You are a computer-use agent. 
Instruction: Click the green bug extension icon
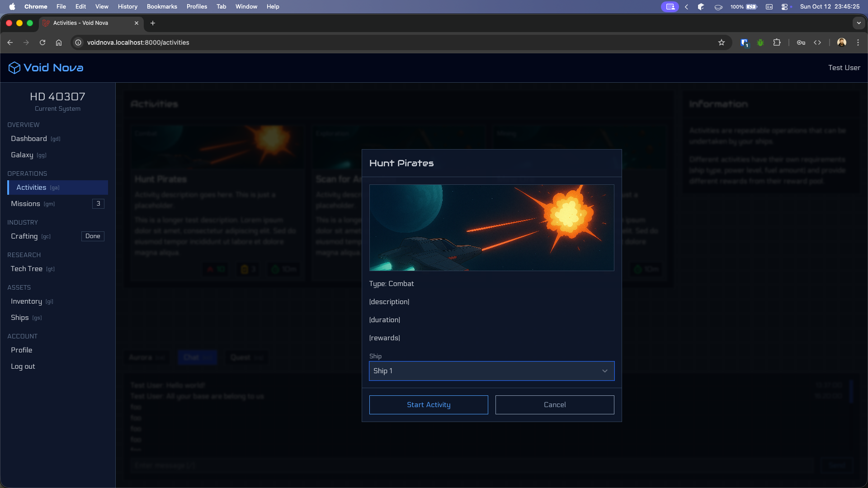[760, 42]
